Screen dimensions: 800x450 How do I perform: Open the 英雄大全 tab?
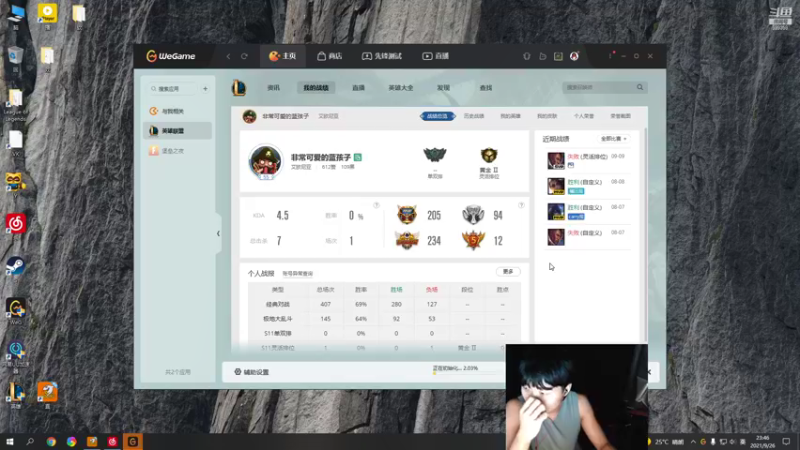pyautogui.click(x=401, y=88)
